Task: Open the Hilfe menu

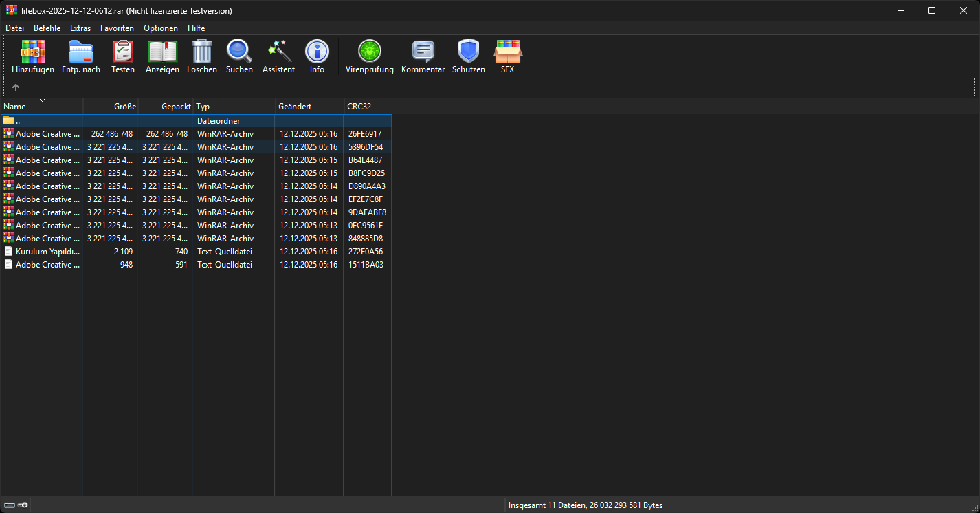Action: click(x=197, y=28)
